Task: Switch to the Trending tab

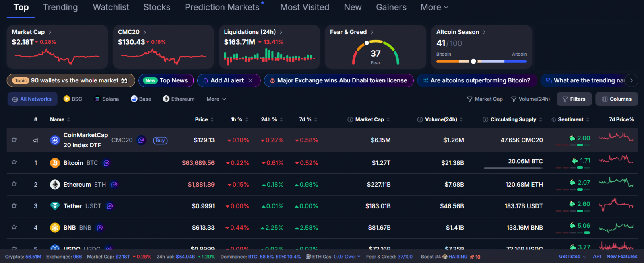Action: [60, 7]
